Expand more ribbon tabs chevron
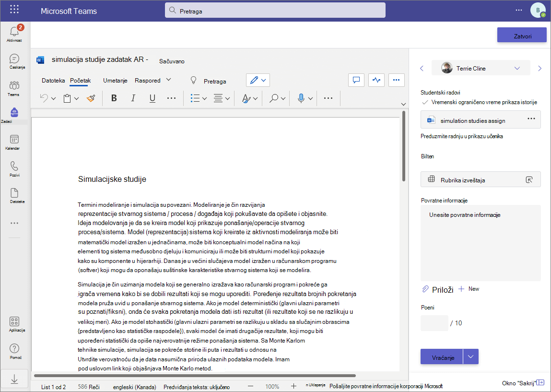 pos(168,80)
